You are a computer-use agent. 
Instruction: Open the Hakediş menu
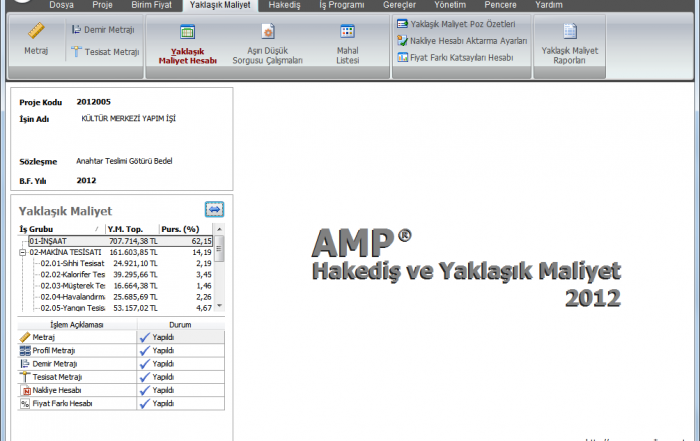coord(284,5)
